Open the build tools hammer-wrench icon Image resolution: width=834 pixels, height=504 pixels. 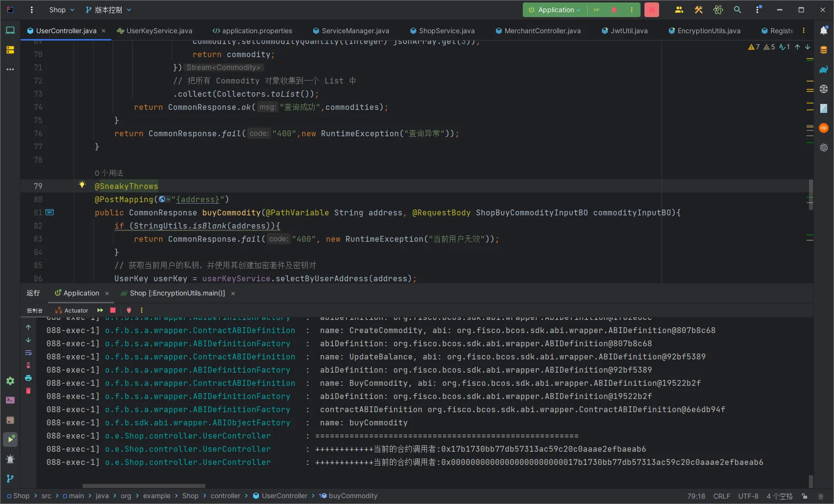699,10
